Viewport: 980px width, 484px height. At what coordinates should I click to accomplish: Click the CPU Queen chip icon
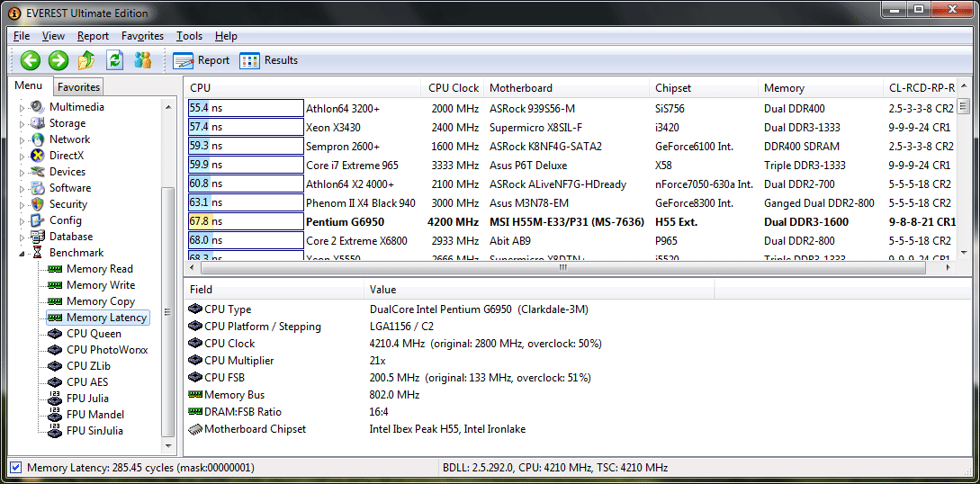pos(56,334)
